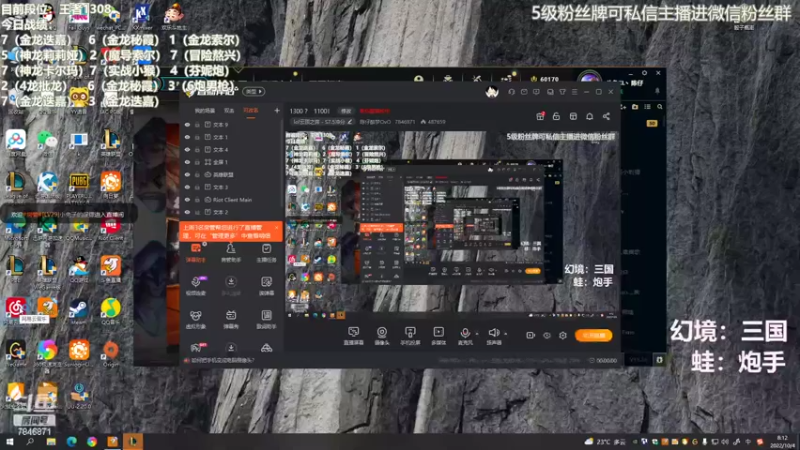Add a 多媒体 media source
The width and height of the screenshot is (800, 450).
438,336
